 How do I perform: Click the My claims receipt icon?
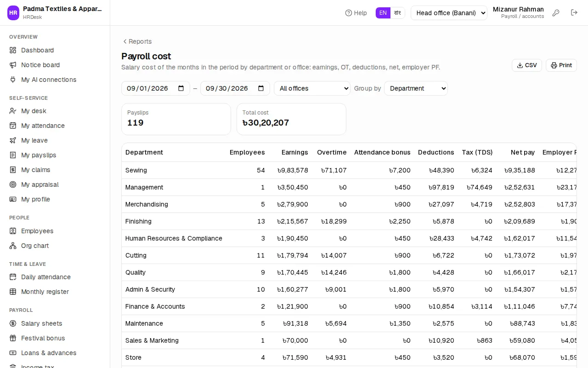[13, 170]
